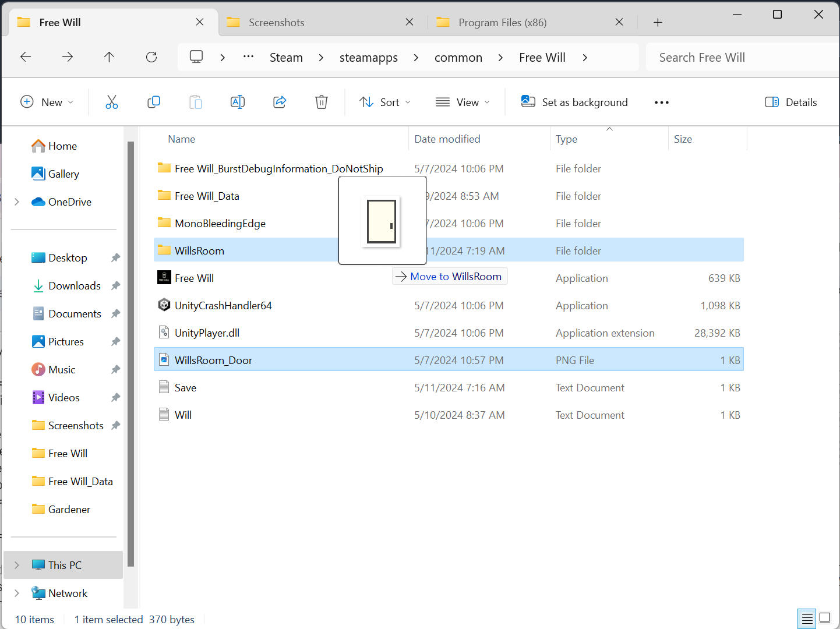Click Set as background button
The image size is (840, 629).
[574, 103]
